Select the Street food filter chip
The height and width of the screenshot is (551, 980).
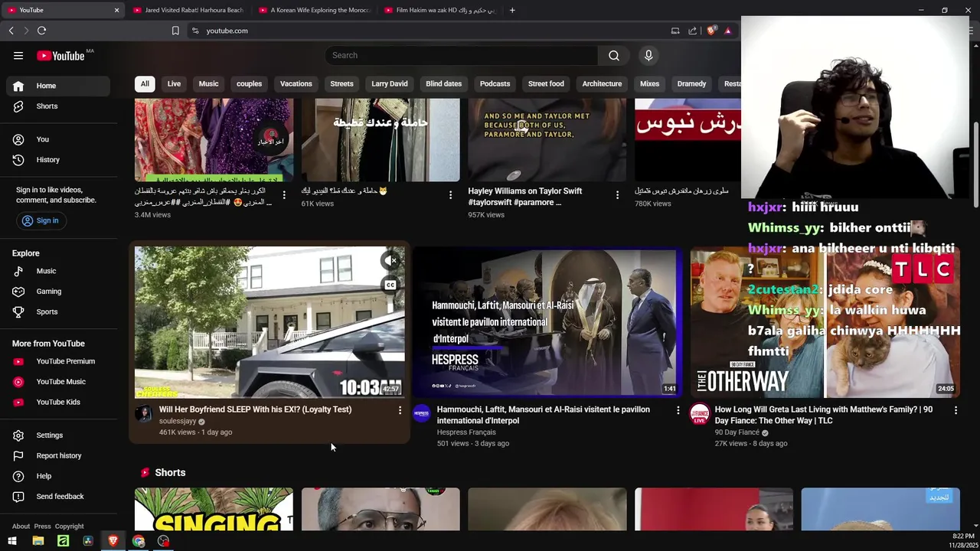click(x=546, y=83)
